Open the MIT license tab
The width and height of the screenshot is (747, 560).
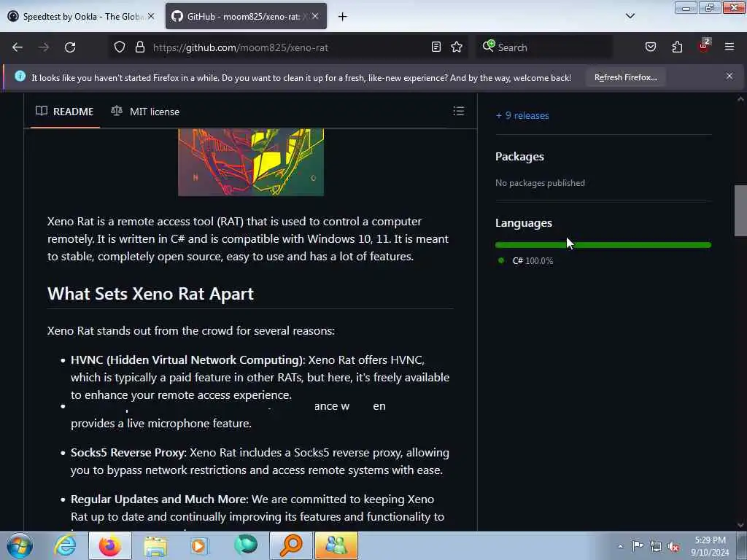pyautogui.click(x=145, y=112)
